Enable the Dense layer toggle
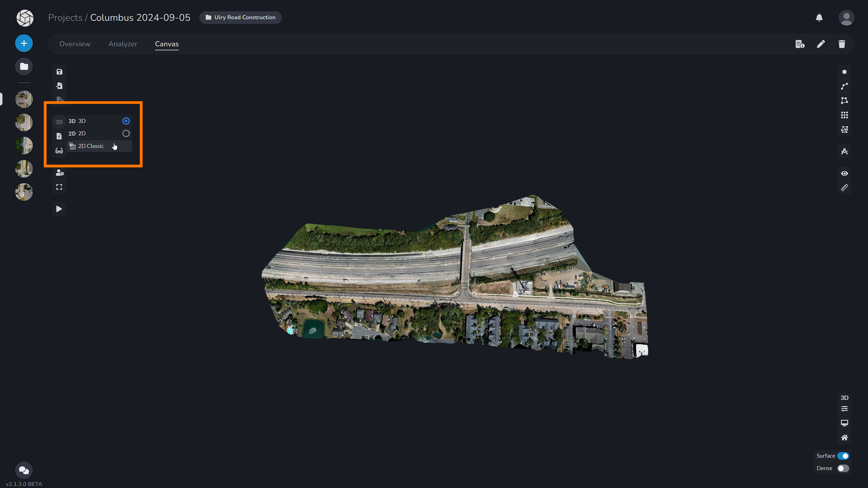Viewport: 868px width, 488px height. coord(843,468)
